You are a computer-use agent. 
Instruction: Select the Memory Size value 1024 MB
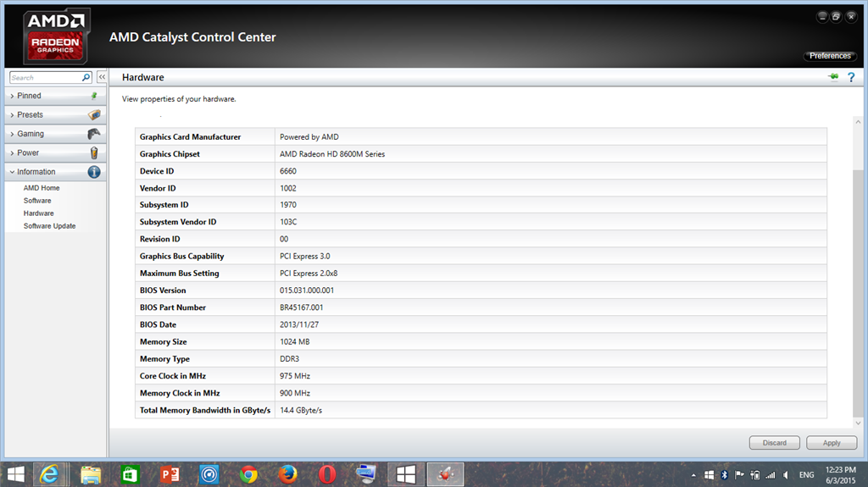[x=294, y=341]
